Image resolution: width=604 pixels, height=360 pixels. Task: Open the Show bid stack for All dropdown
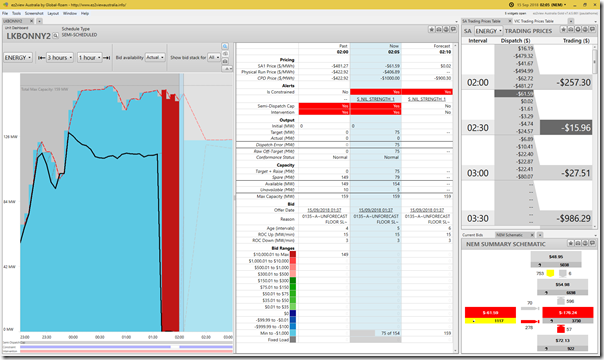213,57
